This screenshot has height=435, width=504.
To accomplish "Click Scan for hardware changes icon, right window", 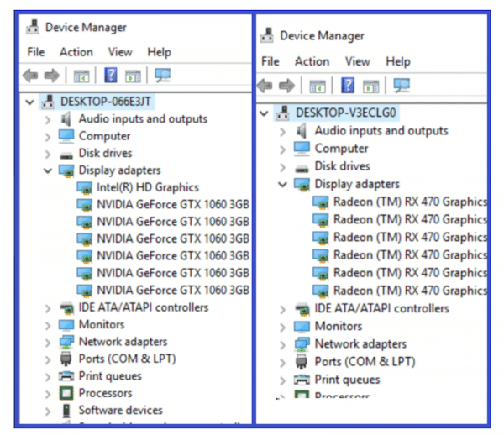I will [x=402, y=86].
